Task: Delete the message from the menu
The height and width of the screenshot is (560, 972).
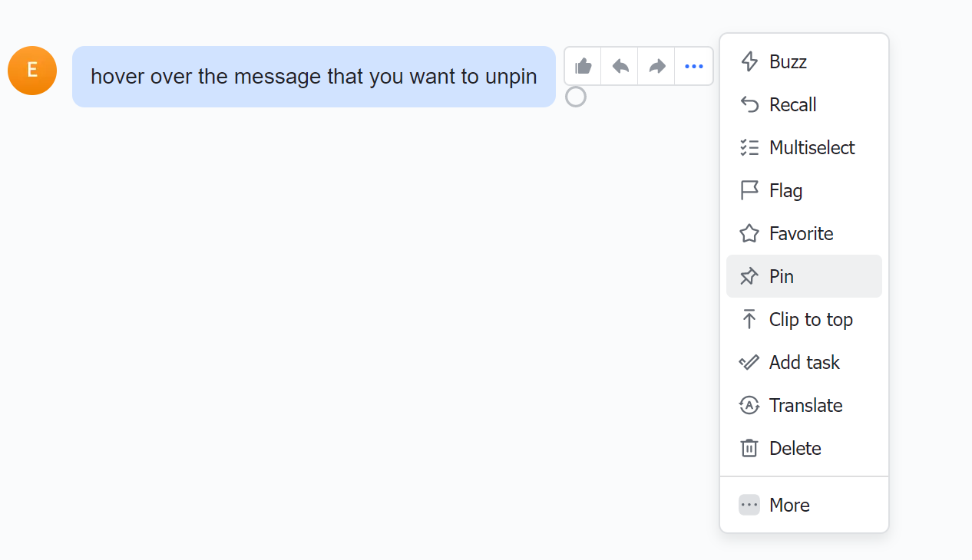Action: (795, 448)
